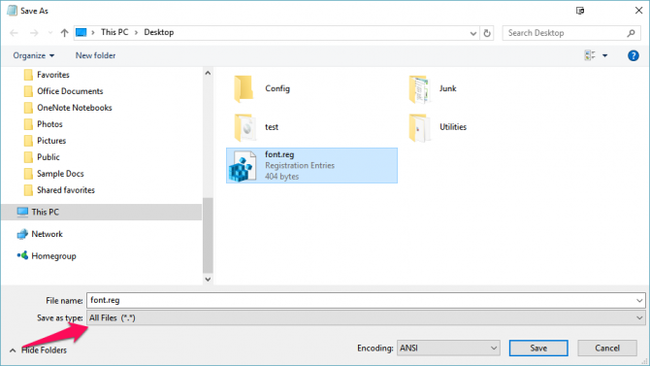This screenshot has height=366, width=650.
Task: Open the Encoding ANSI dropdown
Action: 449,348
